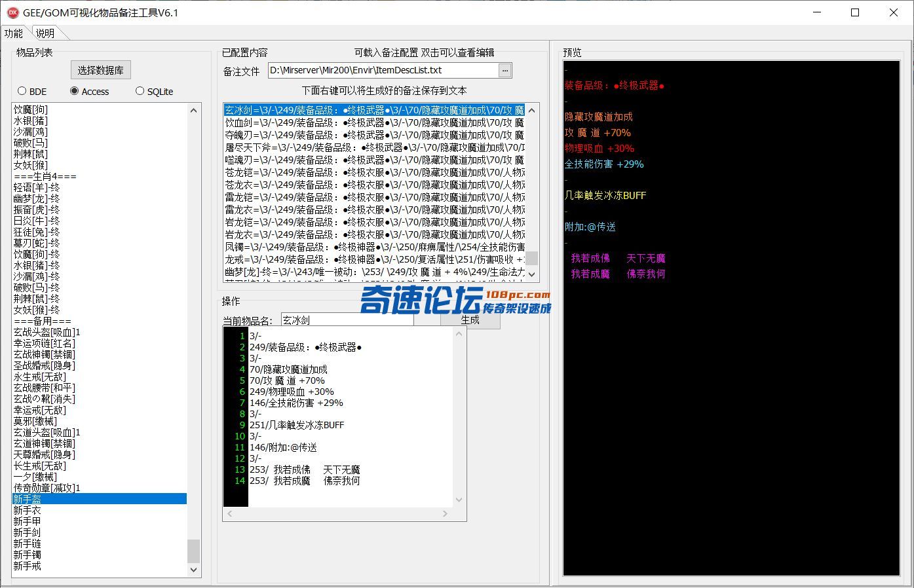The height and width of the screenshot is (588, 914).
Task: Minimize the GEE/GOM tool window
Action: (x=816, y=12)
